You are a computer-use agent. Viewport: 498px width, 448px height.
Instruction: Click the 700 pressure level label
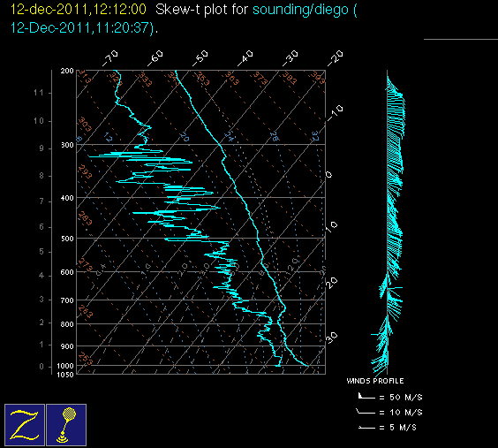[x=67, y=300]
